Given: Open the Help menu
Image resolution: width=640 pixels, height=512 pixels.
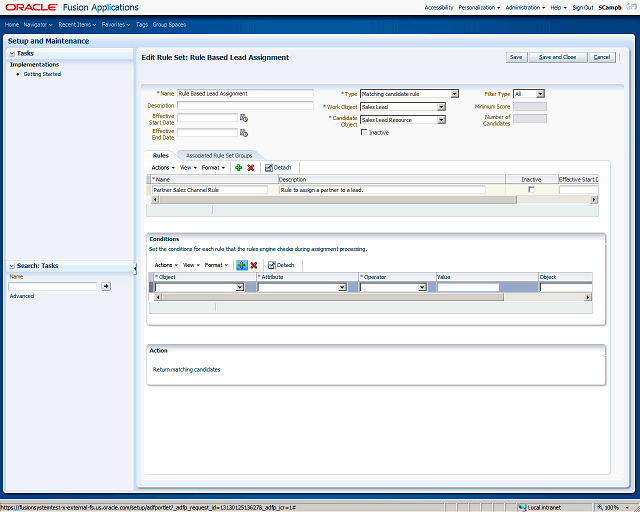Looking at the screenshot, I should (x=558, y=8).
